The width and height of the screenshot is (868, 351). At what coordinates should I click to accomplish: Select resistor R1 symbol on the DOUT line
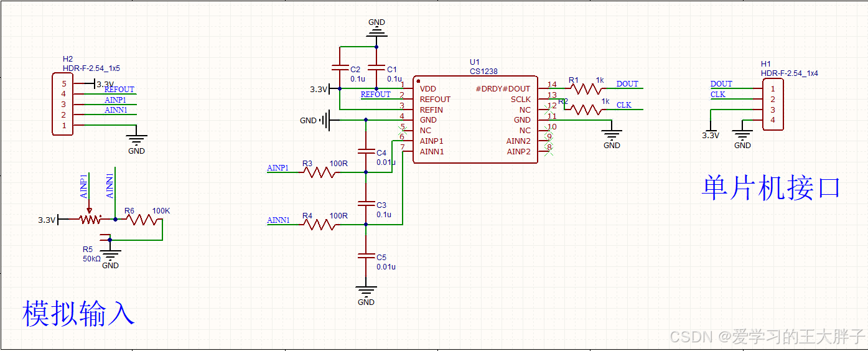point(586,89)
